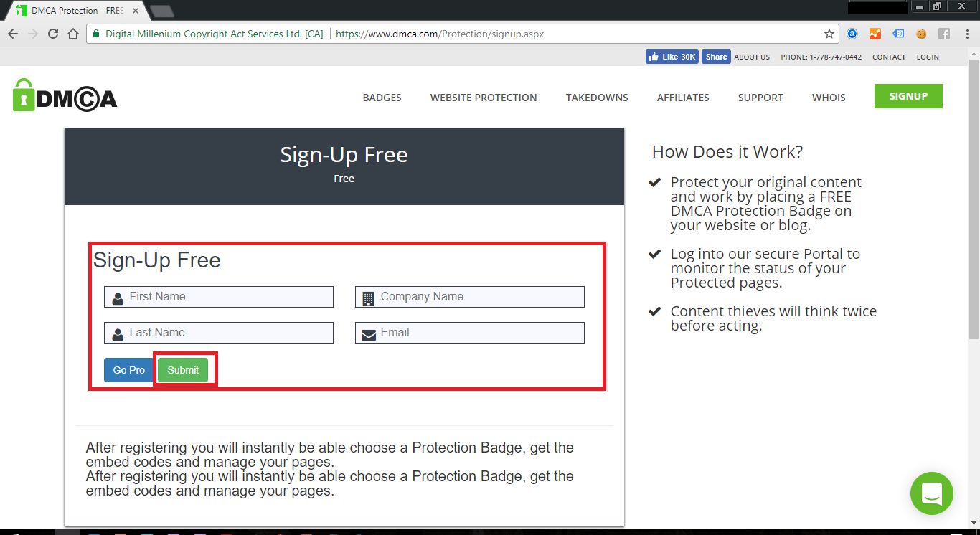Click the Facebook Like 30K button

[x=672, y=57]
